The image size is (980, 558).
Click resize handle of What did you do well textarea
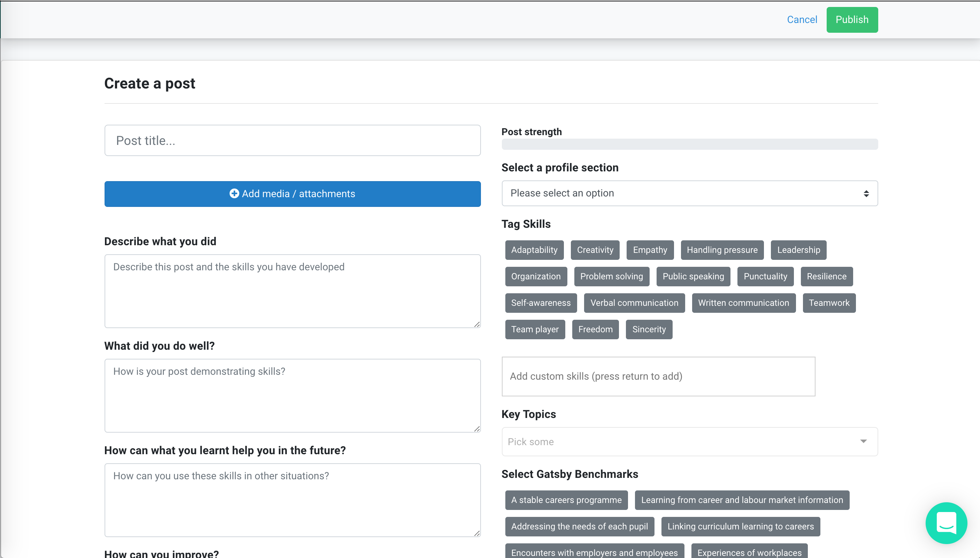[476, 429]
